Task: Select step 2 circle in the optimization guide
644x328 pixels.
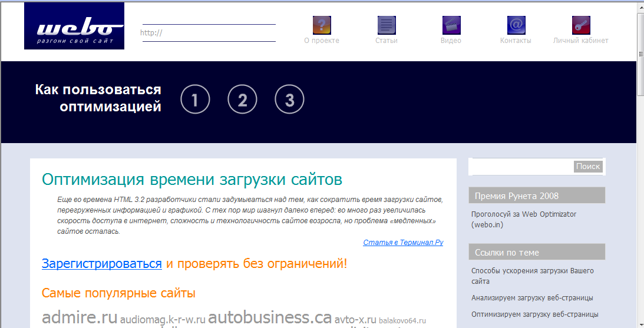Action: [242, 100]
